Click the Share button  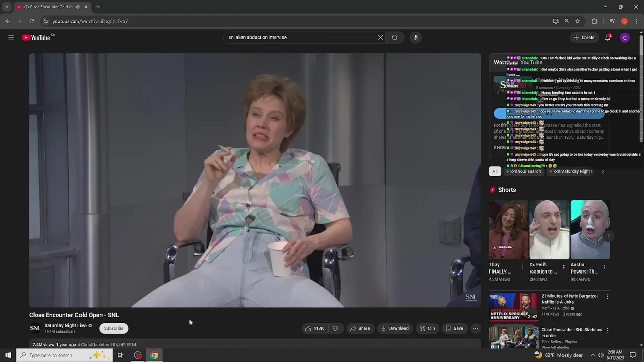click(x=360, y=328)
